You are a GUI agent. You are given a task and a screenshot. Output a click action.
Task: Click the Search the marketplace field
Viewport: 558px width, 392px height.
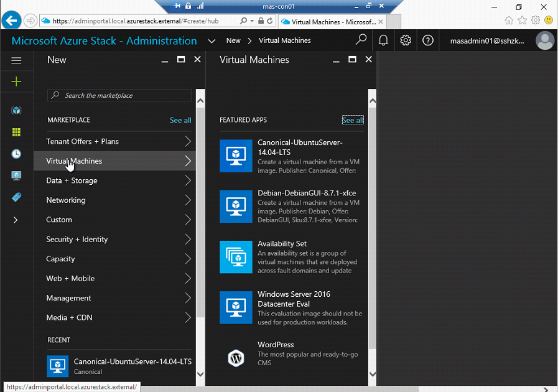pyautogui.click(x=119, y=95)
